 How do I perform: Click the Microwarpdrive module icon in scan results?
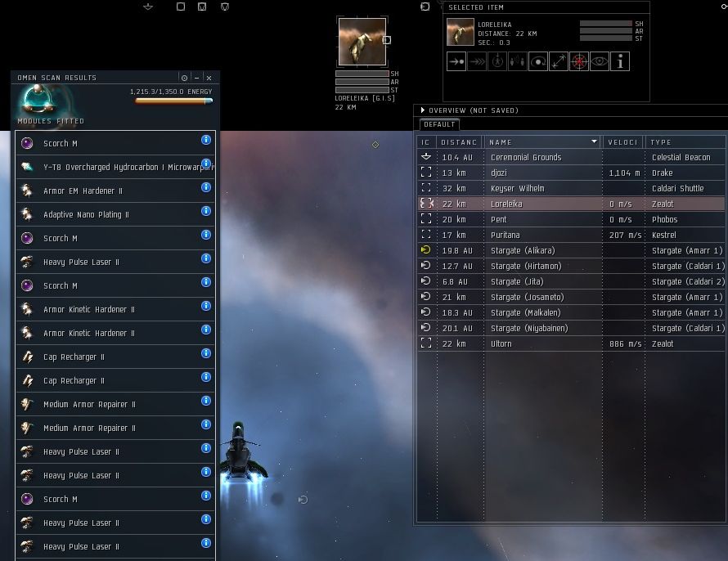pyautogui.click(x=27, y=167)
